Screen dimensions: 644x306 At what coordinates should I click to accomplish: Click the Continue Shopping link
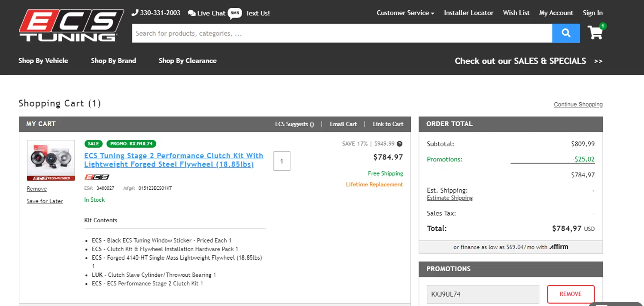[578, 104]
